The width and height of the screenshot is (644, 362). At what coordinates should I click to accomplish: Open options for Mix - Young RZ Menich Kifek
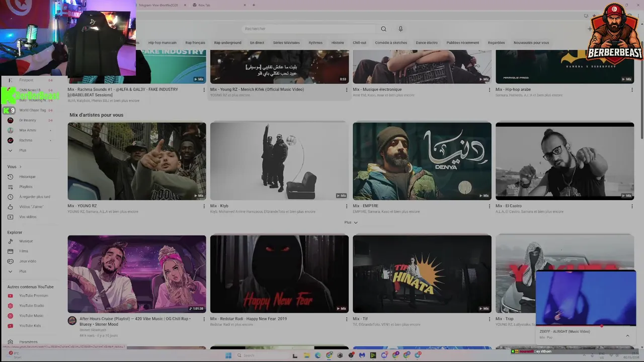tap(347, 90)
